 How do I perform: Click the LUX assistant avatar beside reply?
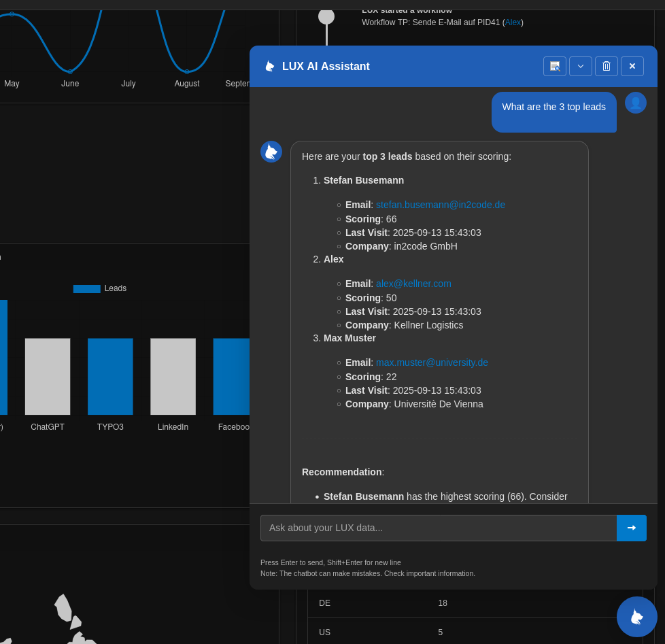(x=271, y=152)
